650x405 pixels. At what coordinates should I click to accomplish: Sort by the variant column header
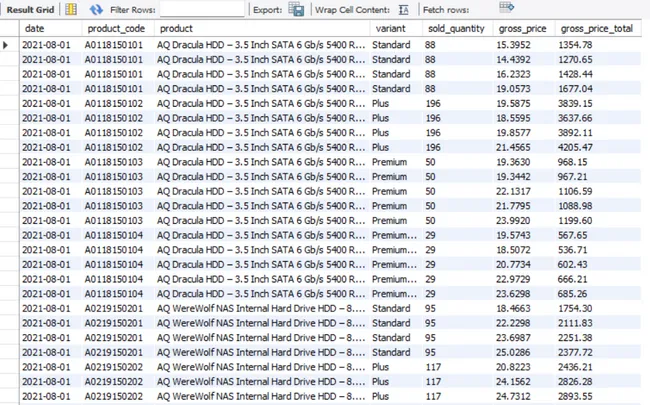[390, 29]
